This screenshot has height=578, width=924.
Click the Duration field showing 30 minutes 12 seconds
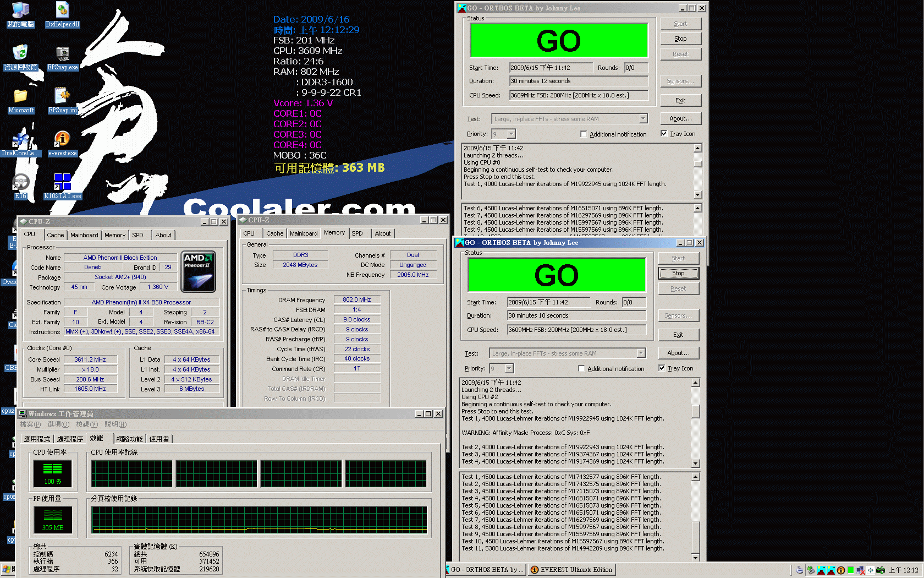579,81
